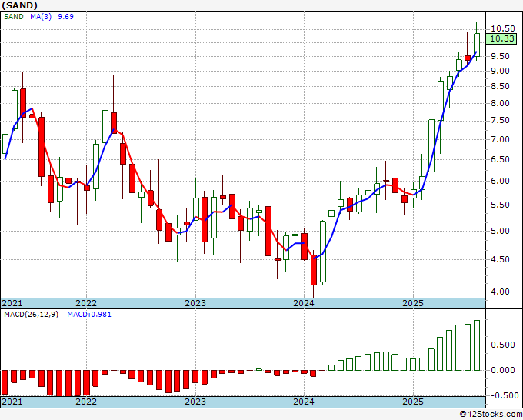
Task: Click the lowest red candlestick just after 2024
Action: 314,270
